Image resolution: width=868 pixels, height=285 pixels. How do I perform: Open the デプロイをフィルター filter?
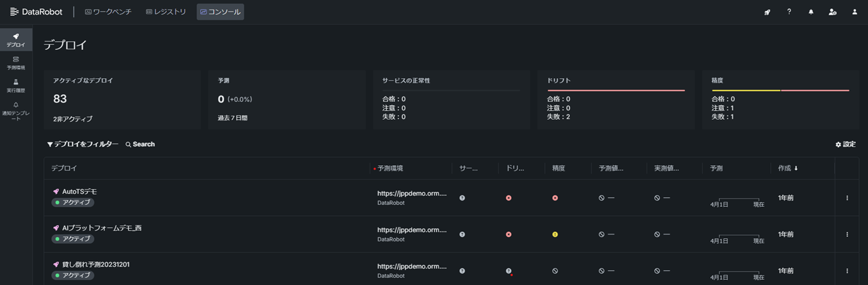[x=83, y=145]
